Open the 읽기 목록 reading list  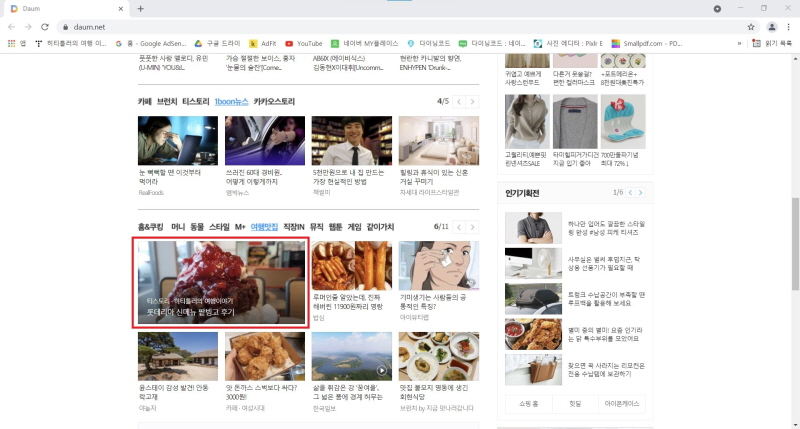click(772, 43)
